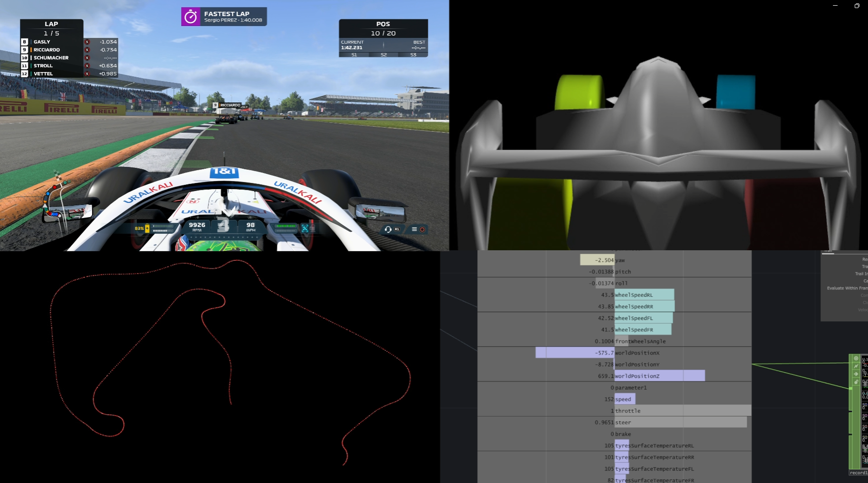Image resolution: width=868 pixels, height=483 pixels.
Task: Click the red record circle icon on the HUD
Action: point(422,229)
